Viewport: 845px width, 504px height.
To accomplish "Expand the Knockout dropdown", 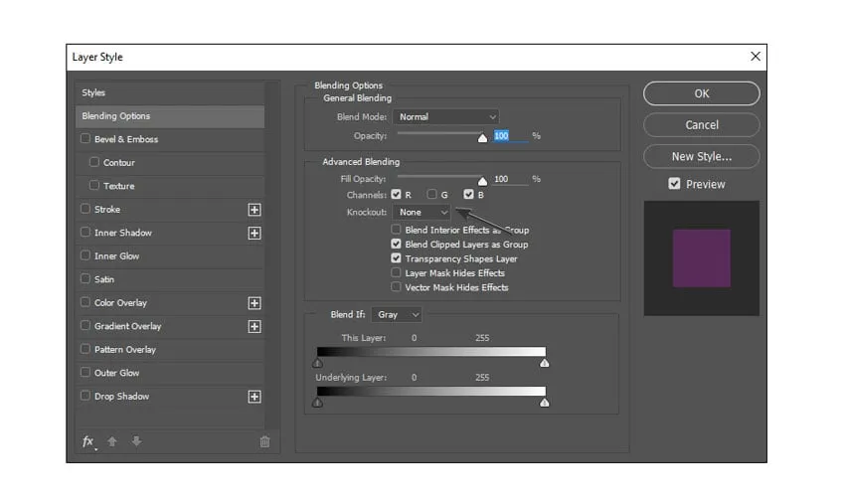I will tap(422, 213).
